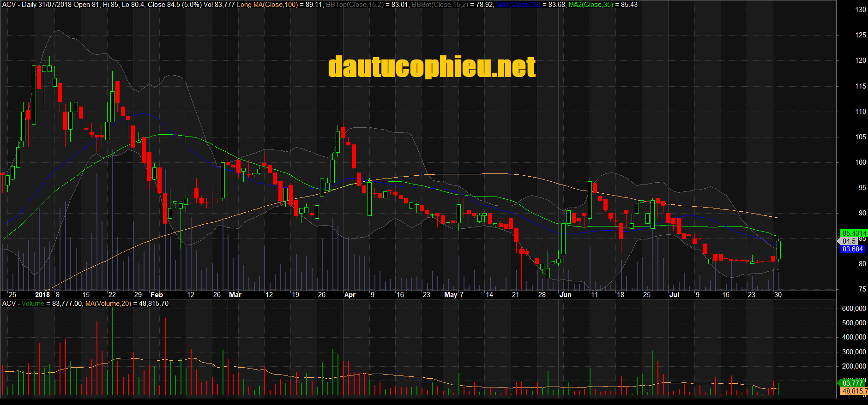Click the green 85.4314 price tag

click(x=853, y=233)
